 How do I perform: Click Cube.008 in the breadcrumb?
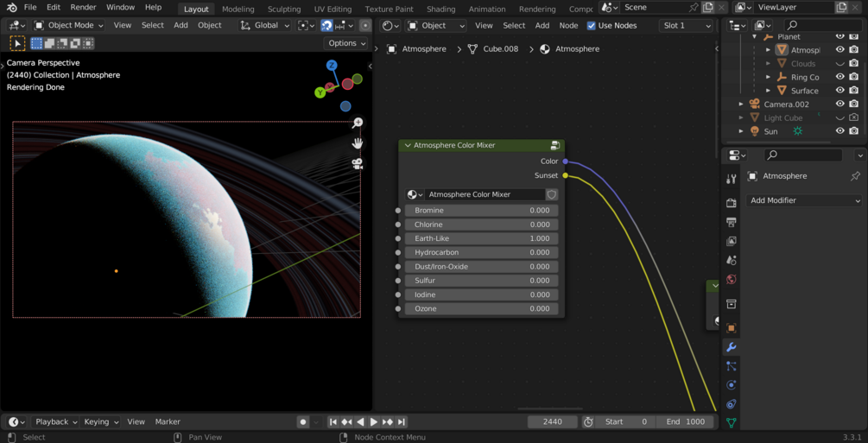coord(500,48)
